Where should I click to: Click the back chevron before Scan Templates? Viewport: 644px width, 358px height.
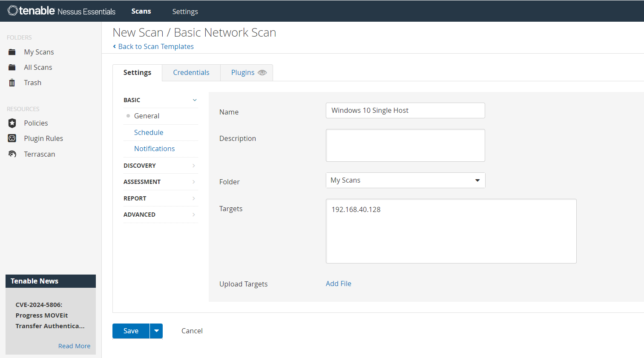(114, 46)
